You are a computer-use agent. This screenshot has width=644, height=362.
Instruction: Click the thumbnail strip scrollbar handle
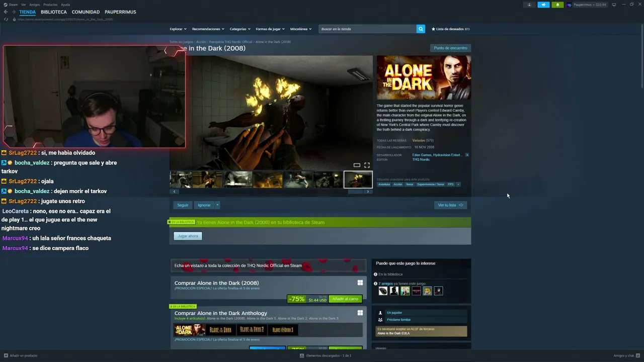pos(355,192)
